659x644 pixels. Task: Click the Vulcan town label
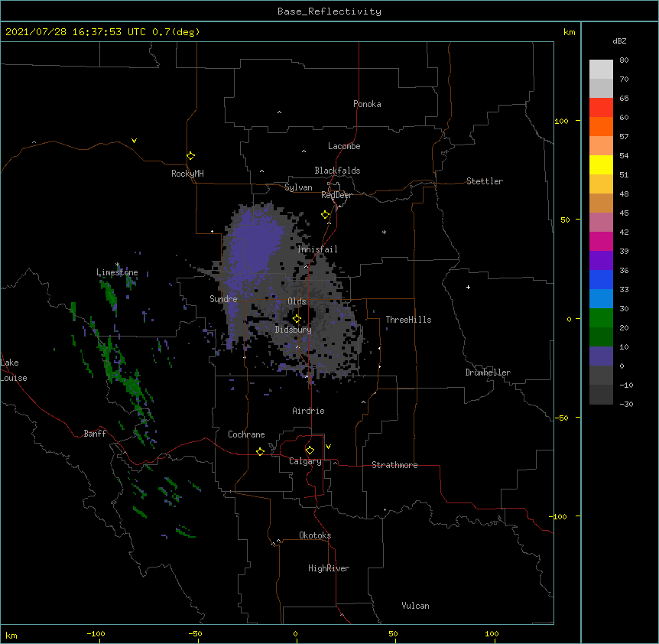point(415,606)
